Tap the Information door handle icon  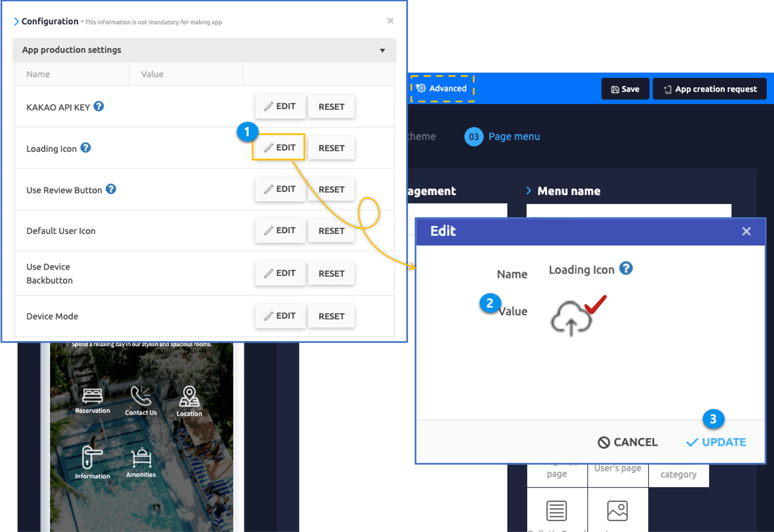(x=92, y=457)
